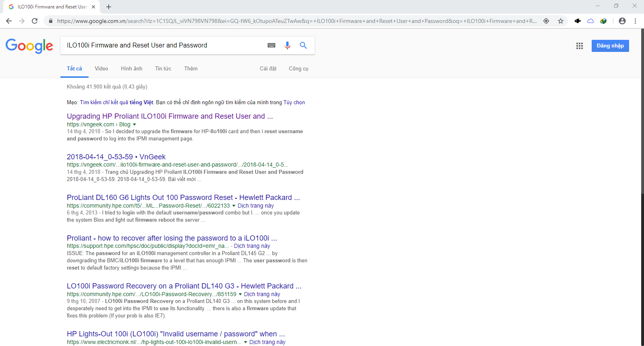The width and height of the screenshot is (644, 346).
Task: Switch to the Video tab
Action: tap(101, 68)
